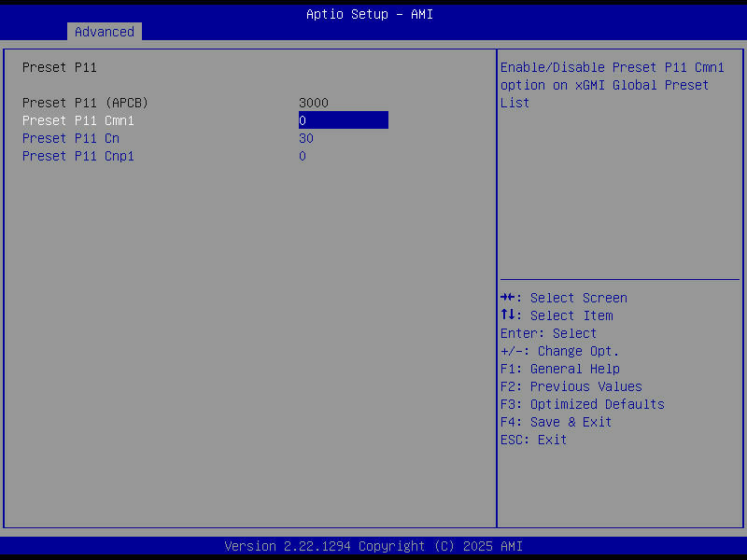Click the Aptio Setup - AMI title bar
Screen dimensions: 747x560
coord(370,13)
